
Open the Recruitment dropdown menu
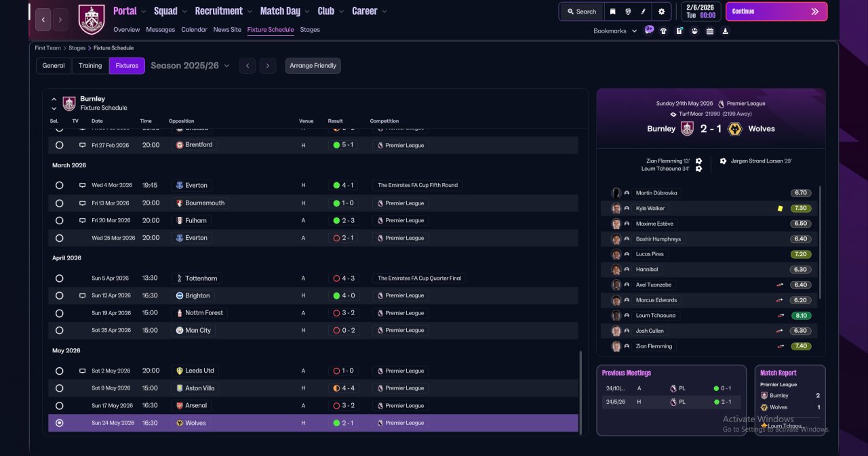pos(223,11)
